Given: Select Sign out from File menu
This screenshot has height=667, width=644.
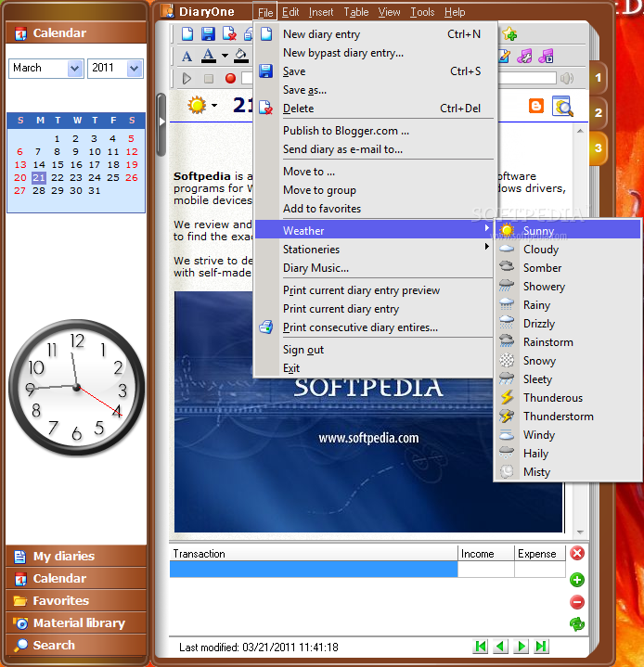Looking at the screenshot, I should [374, 350].
